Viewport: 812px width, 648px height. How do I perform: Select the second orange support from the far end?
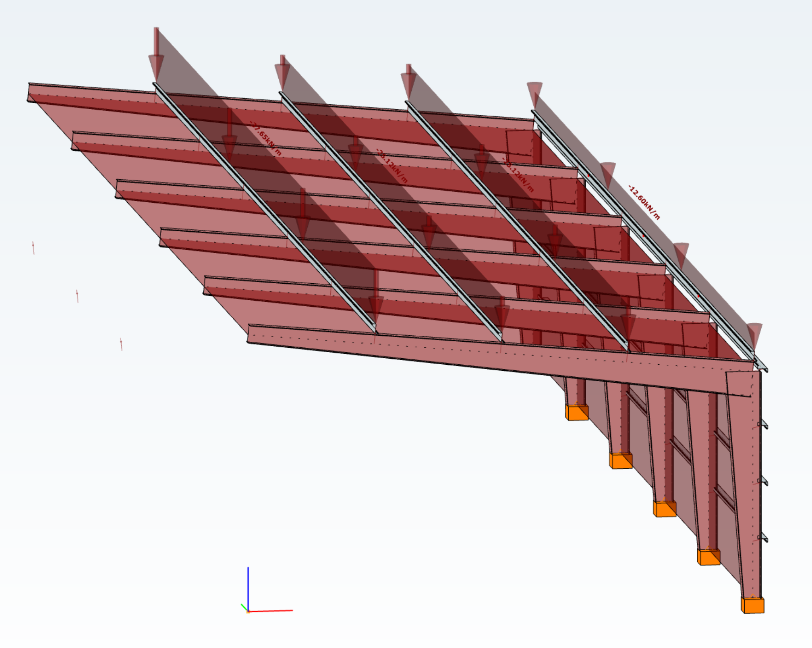point(621,461)
